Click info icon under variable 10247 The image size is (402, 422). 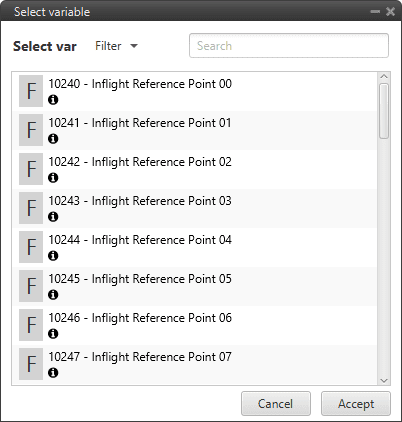(x=53, y=373)
